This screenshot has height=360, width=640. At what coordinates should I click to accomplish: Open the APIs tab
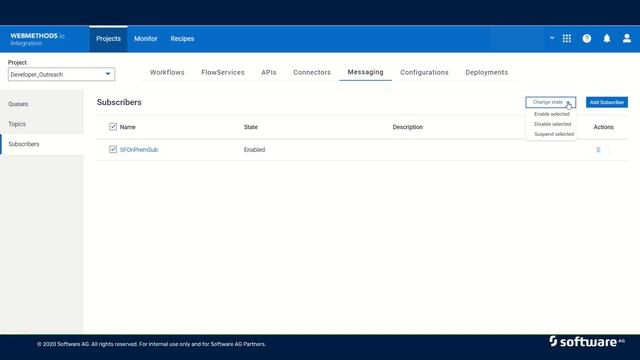click(x=269, y=72)
